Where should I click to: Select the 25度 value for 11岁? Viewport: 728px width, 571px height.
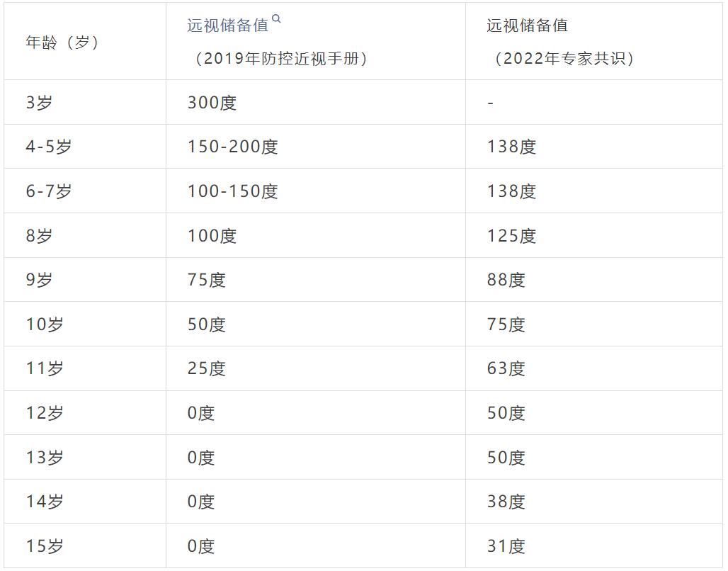click(x=206, y=368)
